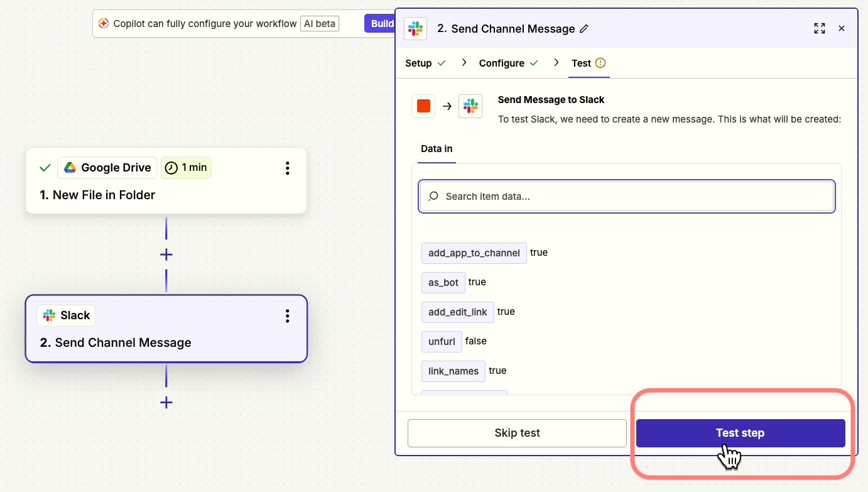Click the Google Drive app badge

click(107, 168)
